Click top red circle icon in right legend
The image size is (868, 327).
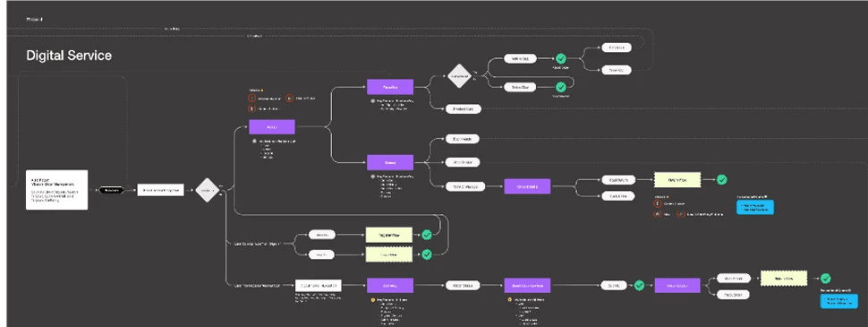tap(658, 203)
